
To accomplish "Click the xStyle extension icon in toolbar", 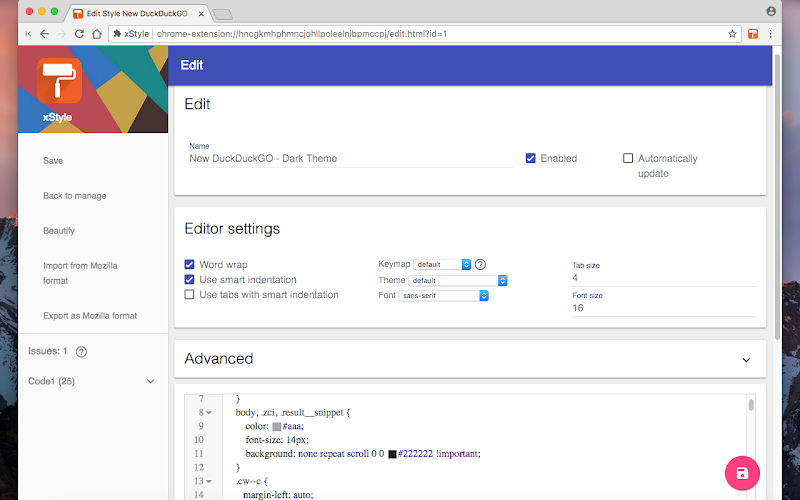I will tap(753, 34).
